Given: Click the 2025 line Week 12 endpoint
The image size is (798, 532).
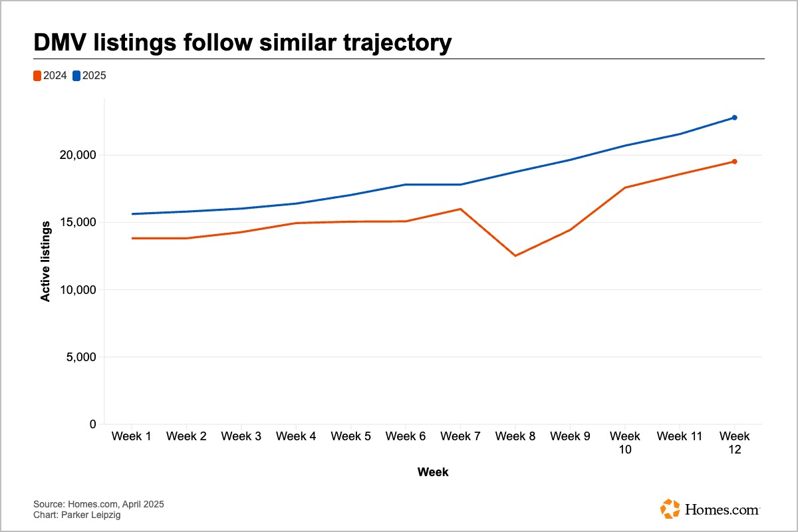Looking at the screenshot, I should [734, 118].
